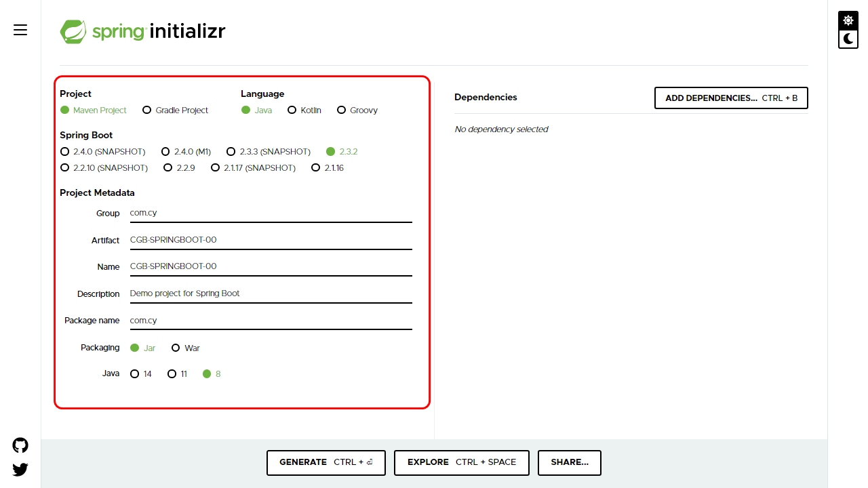Click the Explore button
The width and height of the screenshot is (868, 488).
461,462
